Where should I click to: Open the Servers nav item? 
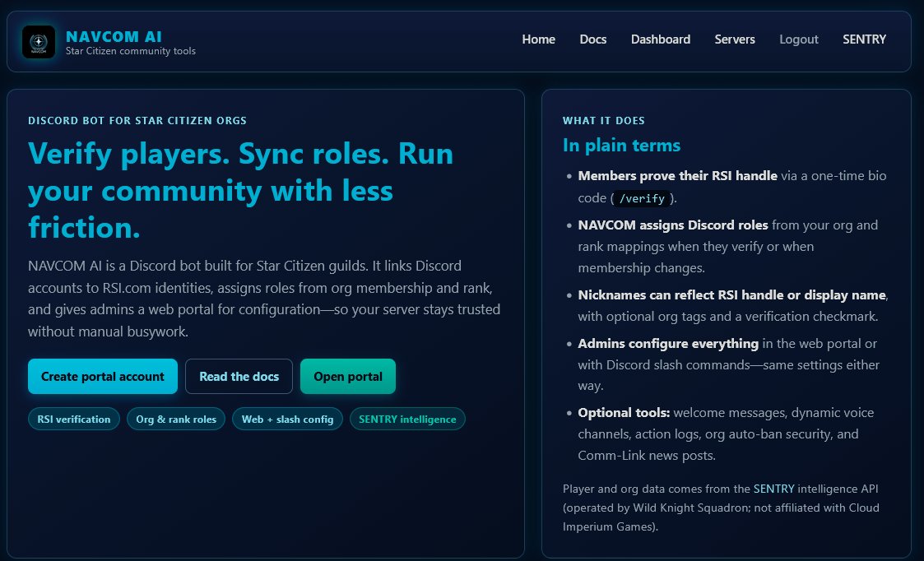734,39
